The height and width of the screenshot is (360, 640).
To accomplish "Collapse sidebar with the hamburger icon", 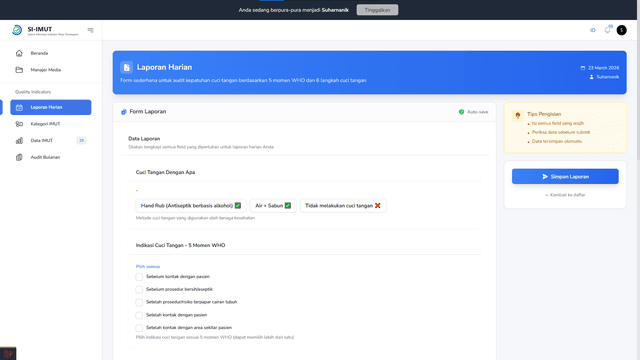I will (91, 30).
